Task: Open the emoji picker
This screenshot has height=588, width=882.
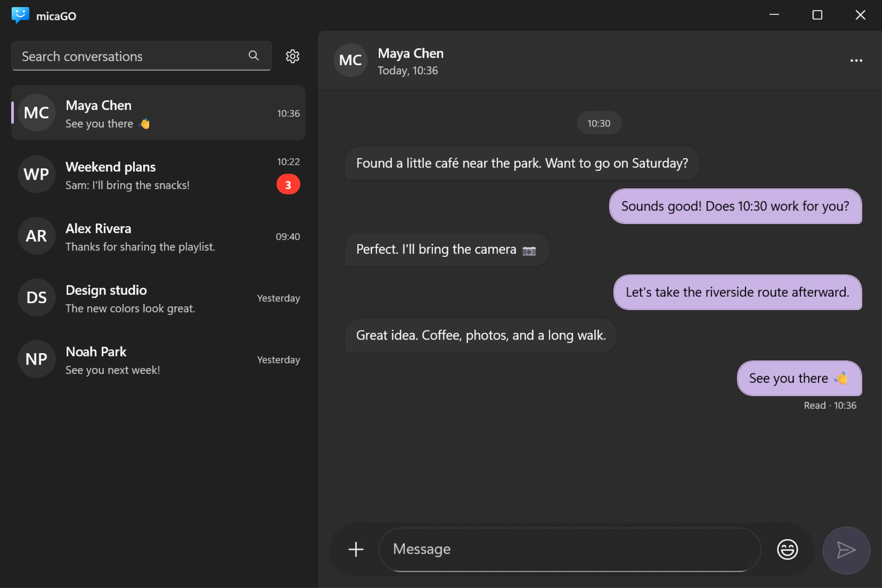Action: (x=787, y=549)
